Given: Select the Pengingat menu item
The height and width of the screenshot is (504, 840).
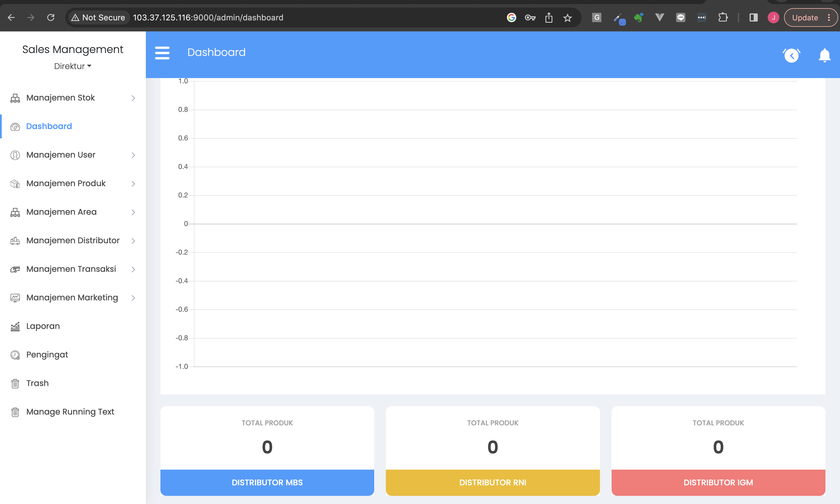Looking at the screenshot, I should [x=47, y=355].
